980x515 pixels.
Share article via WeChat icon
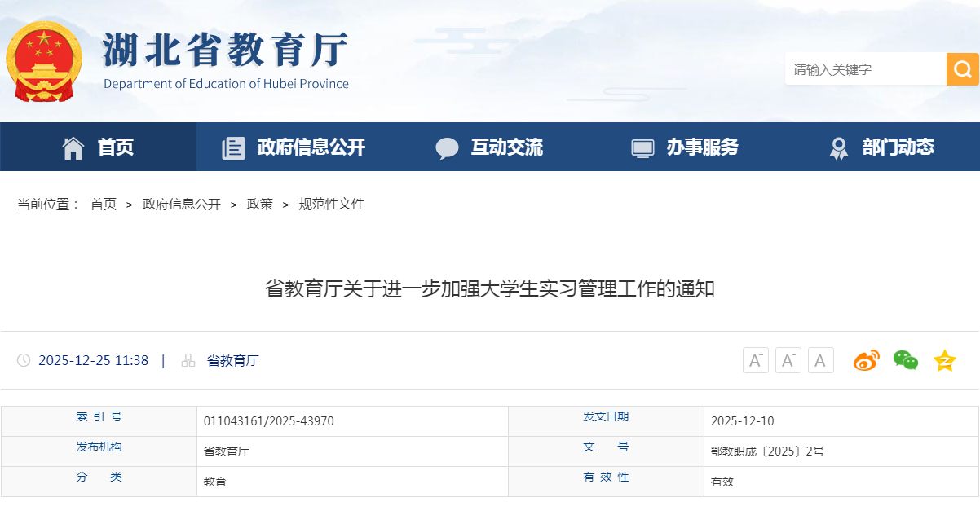(x=905, y=360)
